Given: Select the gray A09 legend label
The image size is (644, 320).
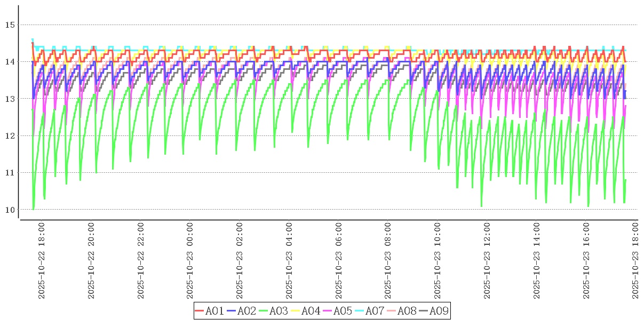Looking at the screenshot, I should pyautogui.click(x=439, y=311).
